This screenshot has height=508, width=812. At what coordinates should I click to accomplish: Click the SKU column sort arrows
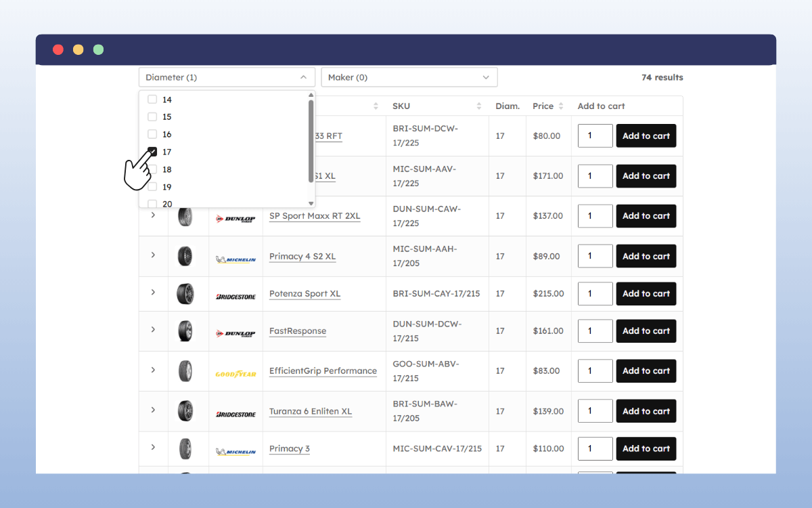click(479, 106)
